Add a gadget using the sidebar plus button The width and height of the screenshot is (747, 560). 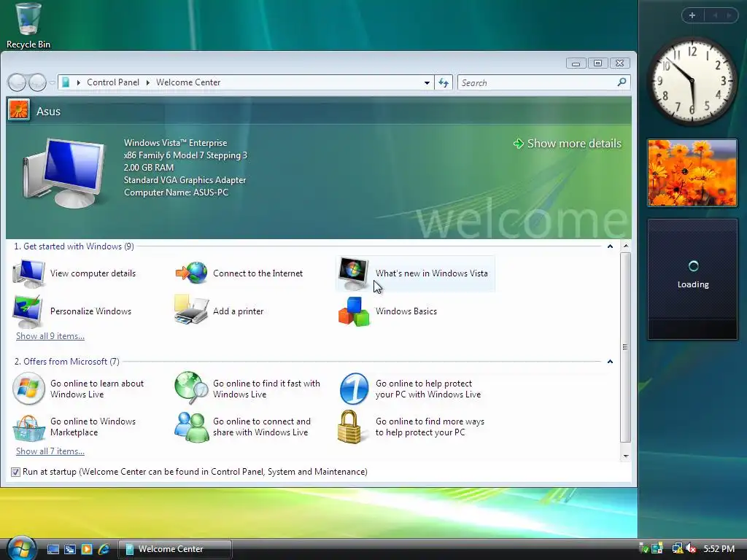click(x=692, y=15)
